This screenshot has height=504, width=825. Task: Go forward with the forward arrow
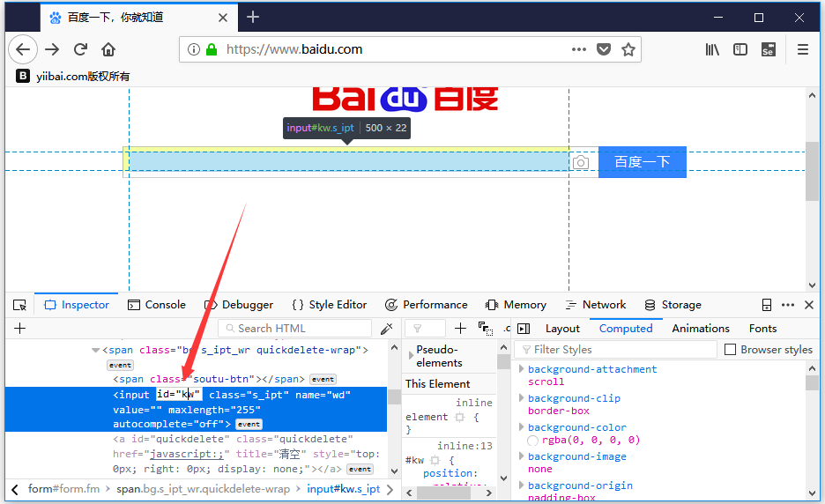click(x=52, y=49)
